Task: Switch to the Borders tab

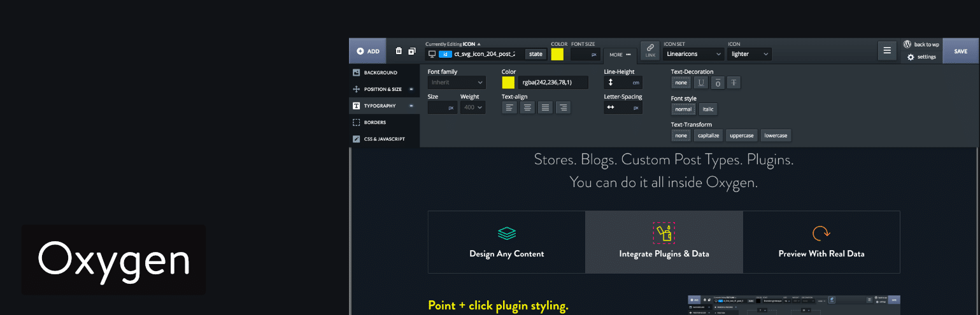Action: 375,122
